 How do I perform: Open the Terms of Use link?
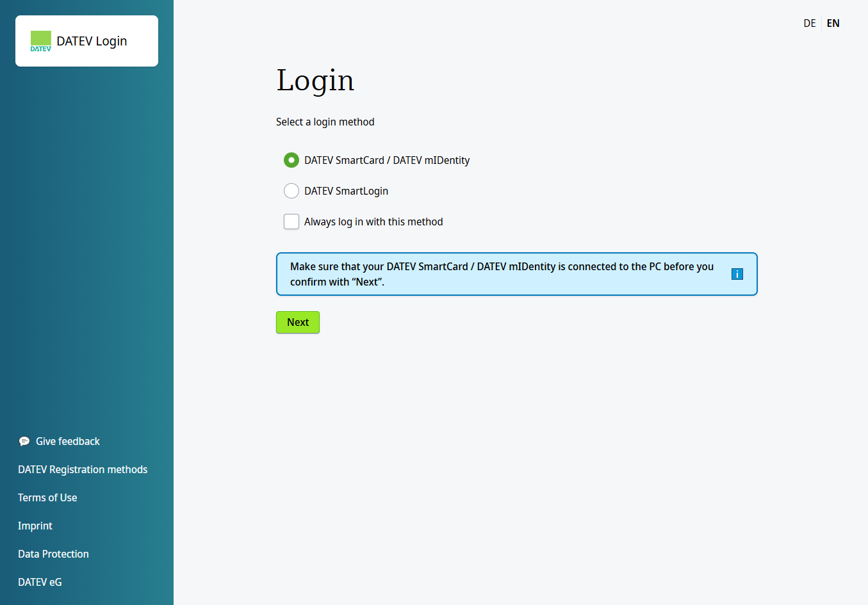tap(47, 497)
